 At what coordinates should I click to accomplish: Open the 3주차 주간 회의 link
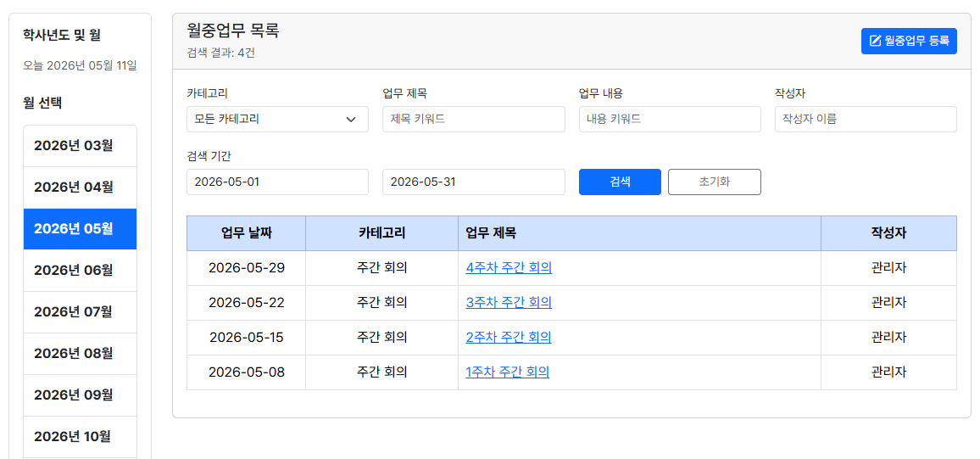click(x=509, y=303)
